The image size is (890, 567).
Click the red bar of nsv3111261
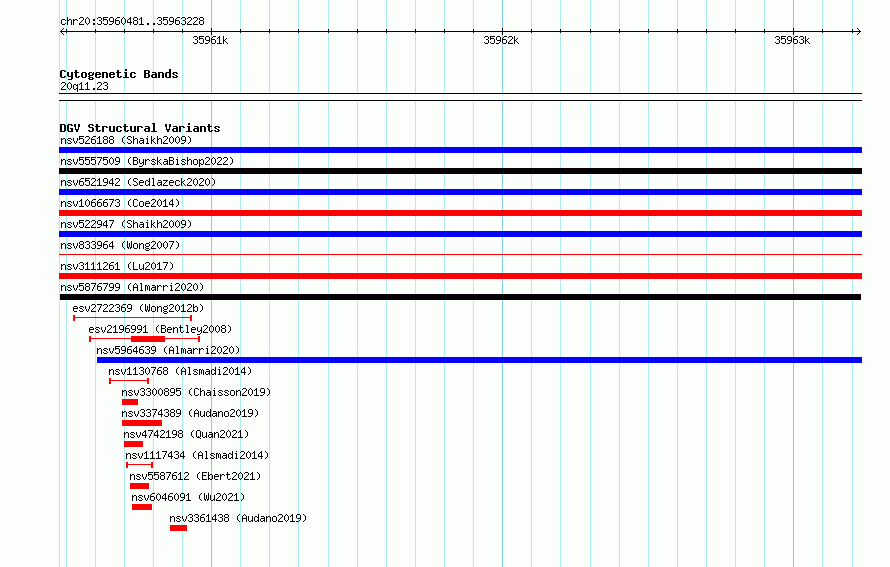coord(460,276)
